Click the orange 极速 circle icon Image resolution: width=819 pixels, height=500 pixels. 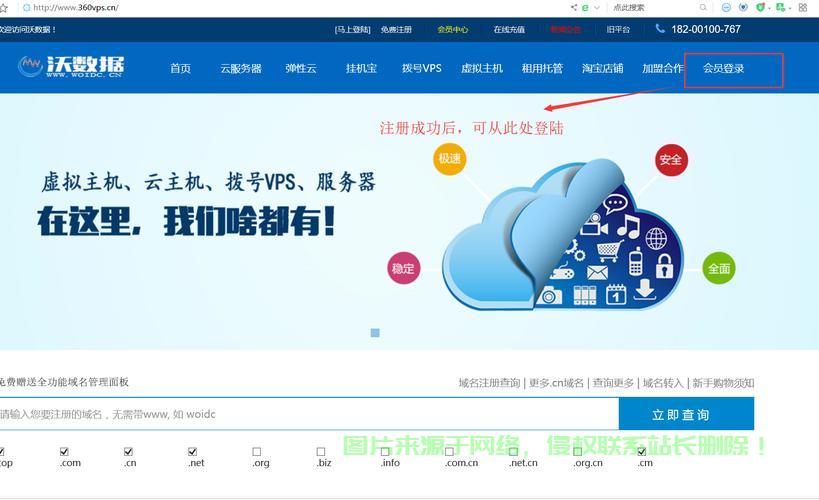450,159
